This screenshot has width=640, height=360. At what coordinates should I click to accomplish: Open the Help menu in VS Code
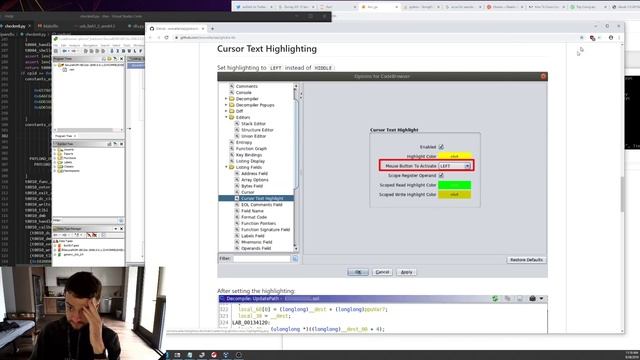coord(9,16)
